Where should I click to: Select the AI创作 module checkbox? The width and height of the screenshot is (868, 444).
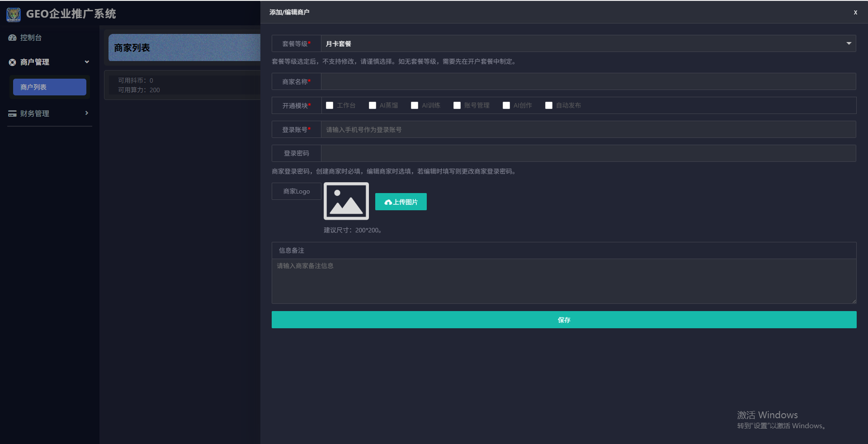506,105
